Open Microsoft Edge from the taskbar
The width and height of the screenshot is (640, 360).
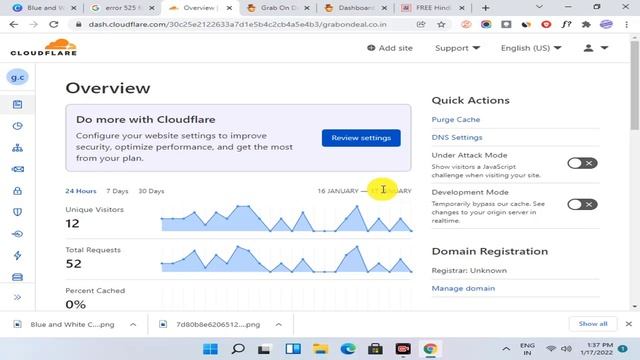point(348,349)
